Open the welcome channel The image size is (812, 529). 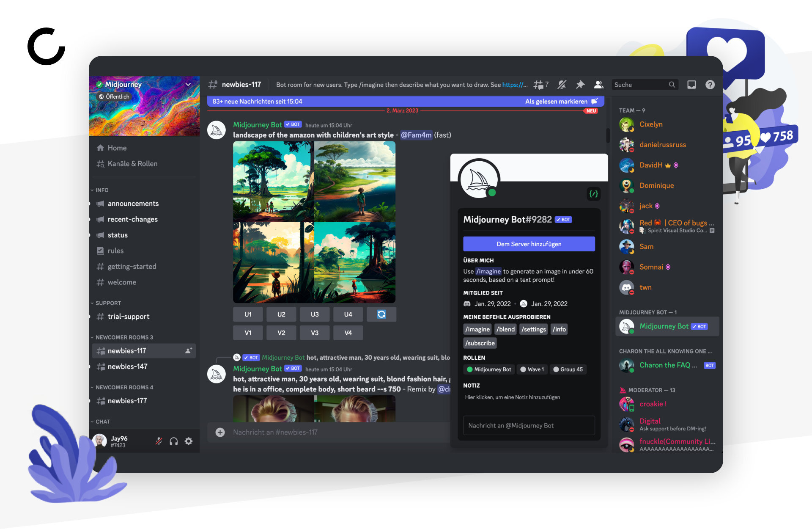pos(144,282)
